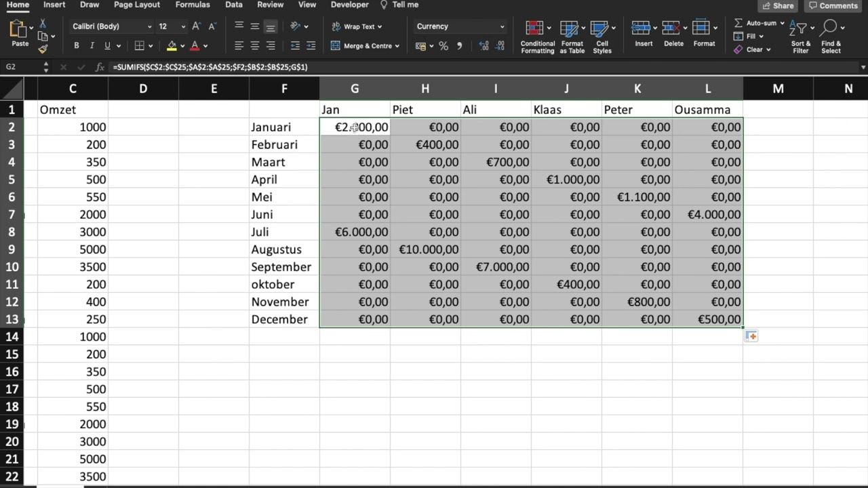This screenshot has height=488, width=868.
Task: Centre text horizontally
Action: (x=255, y=46)
